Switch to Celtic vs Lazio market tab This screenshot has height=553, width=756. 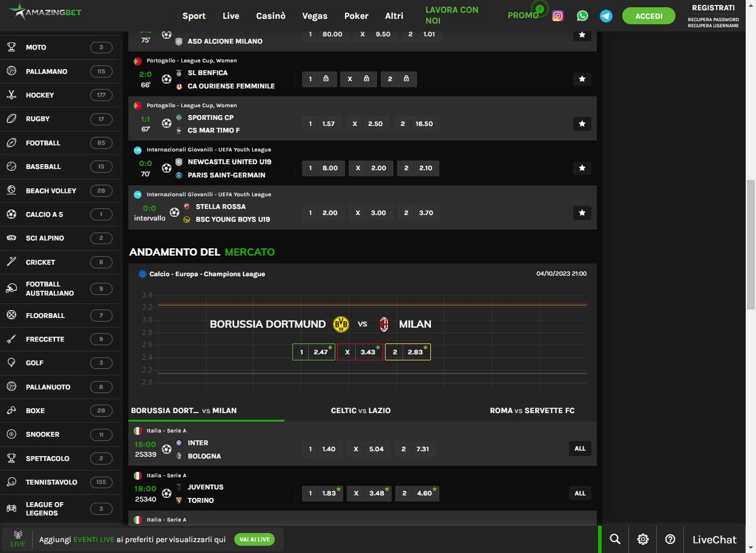pyautogui.click(x=361, y=410)
